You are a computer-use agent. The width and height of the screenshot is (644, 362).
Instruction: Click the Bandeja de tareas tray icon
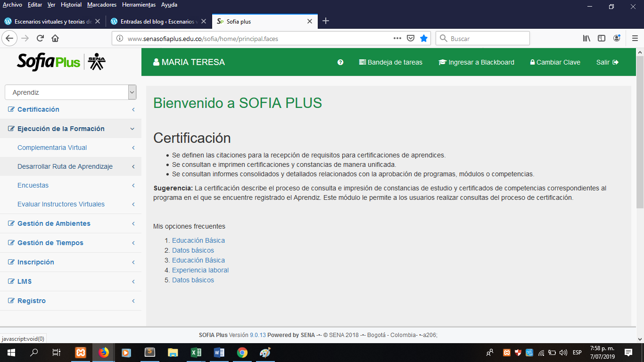362,62
